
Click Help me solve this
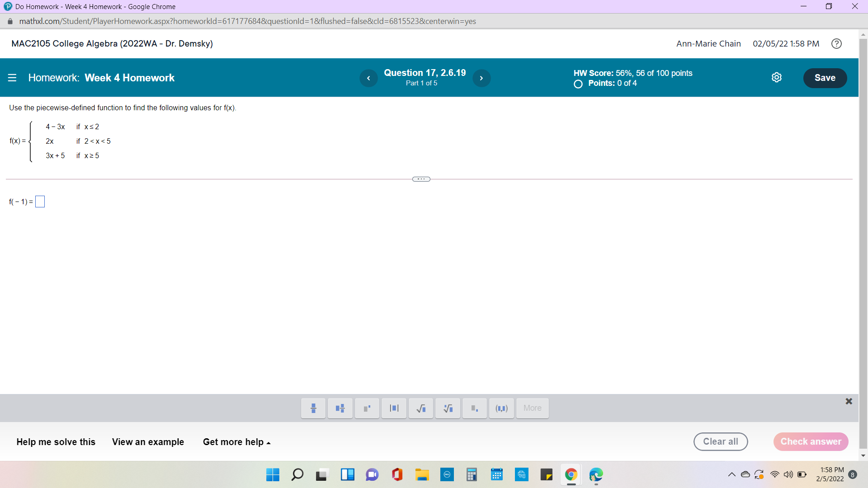(56, 442)
